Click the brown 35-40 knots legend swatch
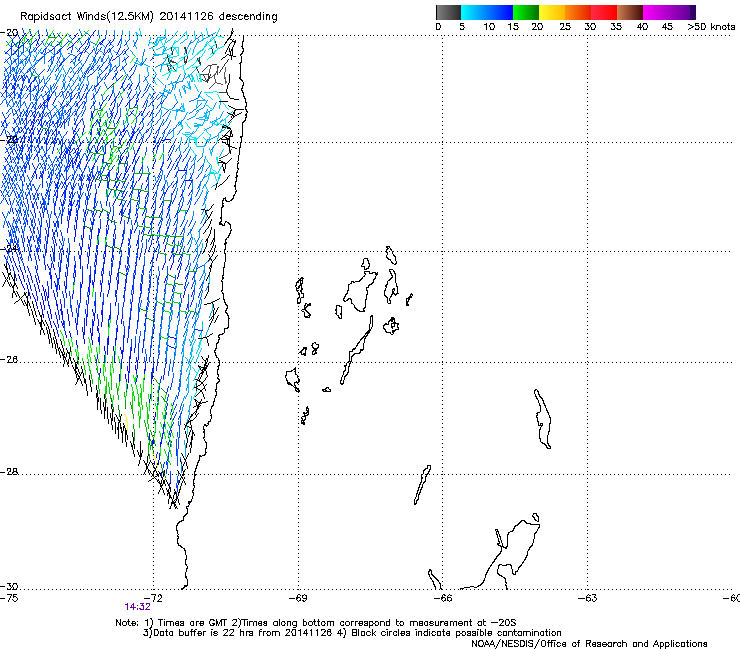740x650 pixels. 630,12
